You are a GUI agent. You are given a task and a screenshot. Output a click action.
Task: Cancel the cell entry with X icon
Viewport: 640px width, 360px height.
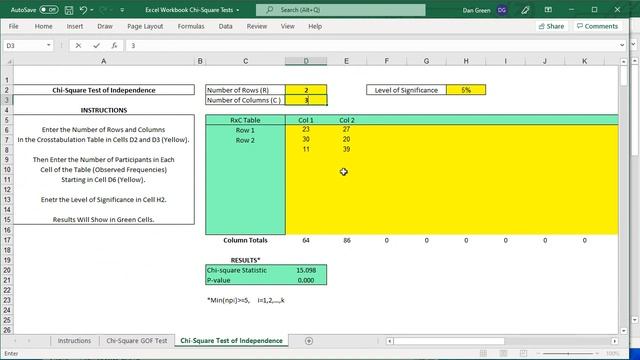pyautogui.click(x=78, y=46)
